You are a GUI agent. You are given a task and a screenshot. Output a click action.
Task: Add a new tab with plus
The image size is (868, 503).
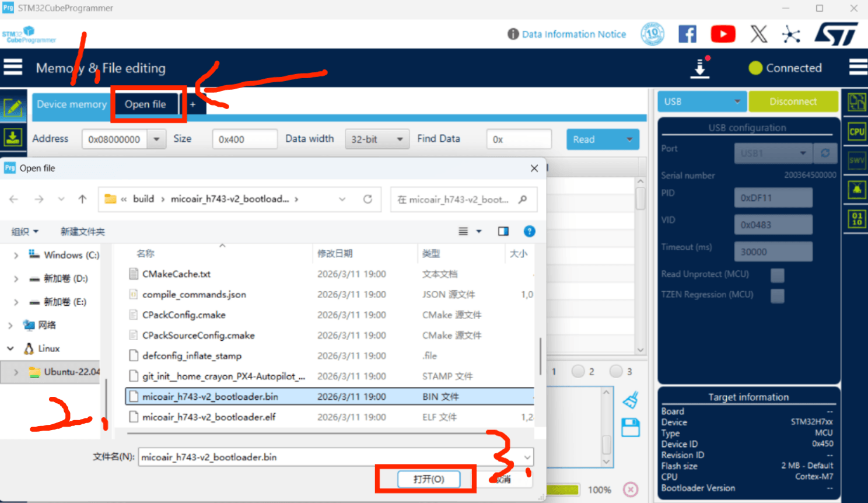pyautogui.click(x=192, y=104)
